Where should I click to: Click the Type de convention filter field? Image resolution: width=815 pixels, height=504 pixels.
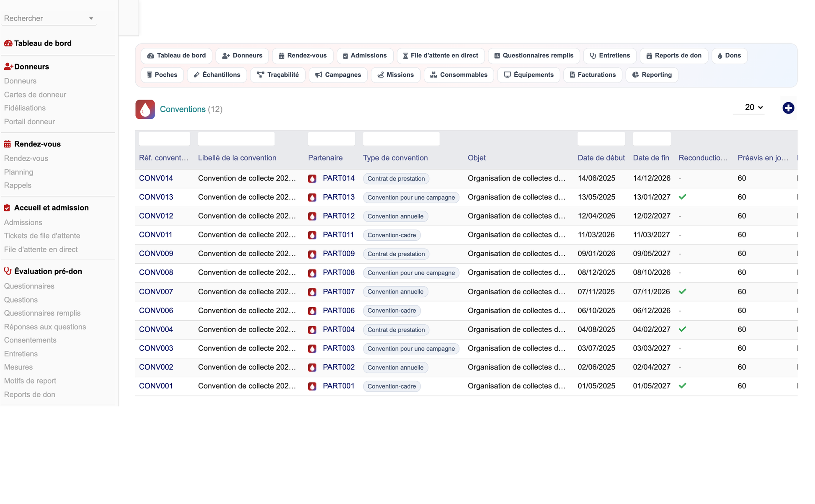(x=401, y=139)
